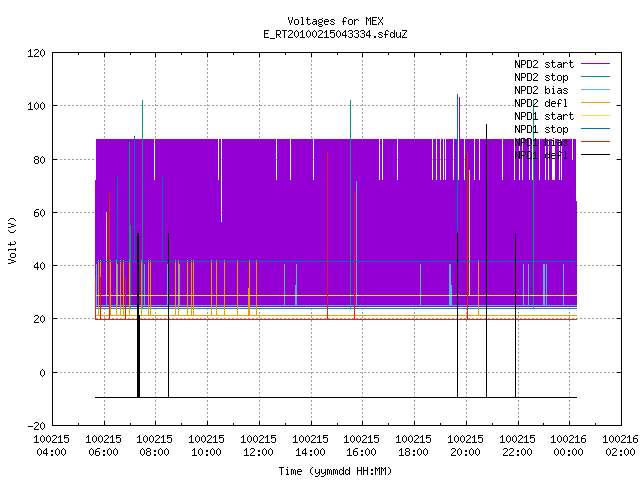The image size is (640, 480).
Task: Click the x-axis tick '100215 14:00'
Action: (311, 445)
